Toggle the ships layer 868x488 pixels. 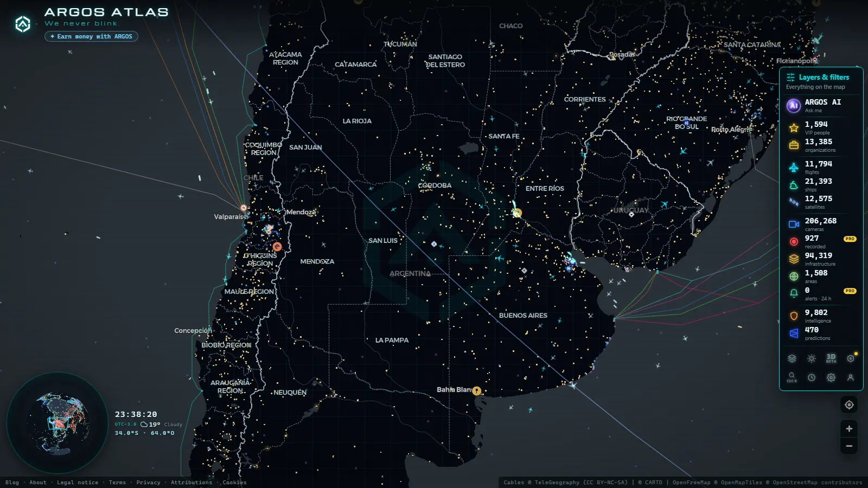[x=821, y=185]
